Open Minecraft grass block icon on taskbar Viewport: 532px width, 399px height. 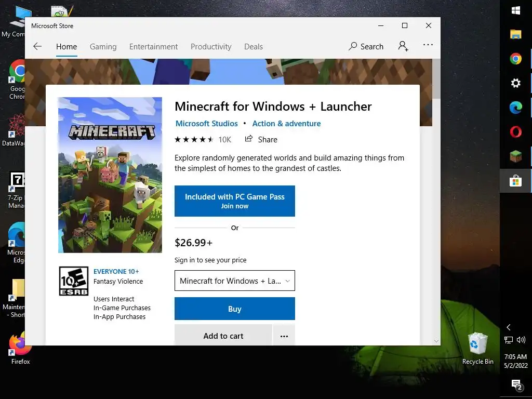point(516,156)
